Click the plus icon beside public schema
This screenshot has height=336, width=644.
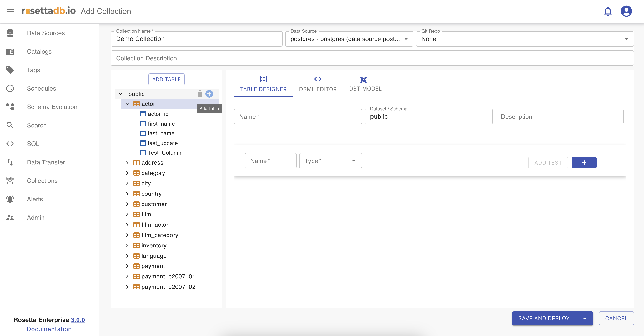(x=209, y=94)
